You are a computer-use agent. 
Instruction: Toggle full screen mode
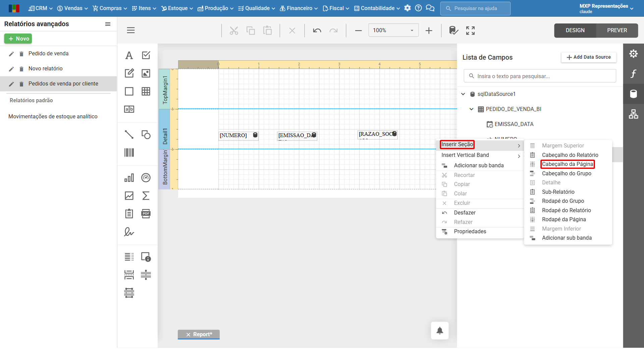point(470,31)
